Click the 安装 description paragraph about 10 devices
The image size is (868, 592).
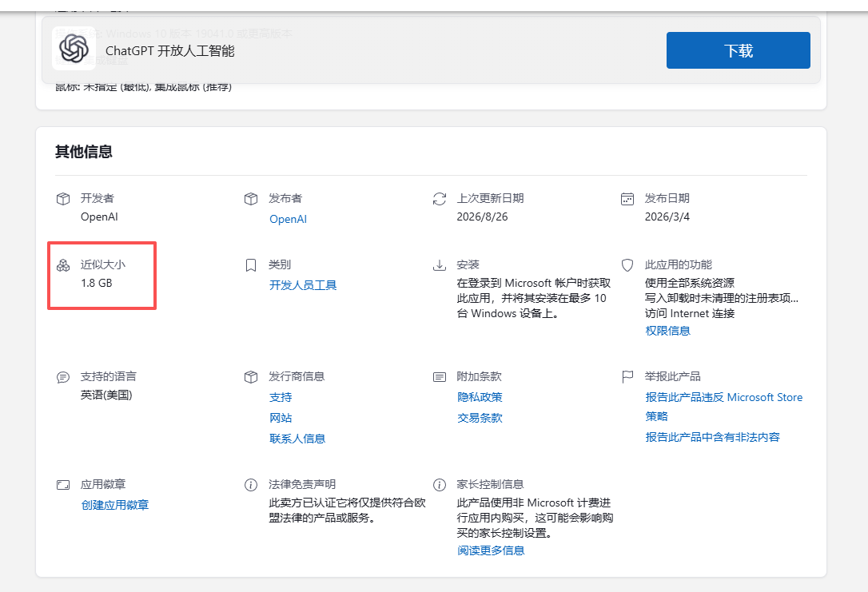[533, 298]
